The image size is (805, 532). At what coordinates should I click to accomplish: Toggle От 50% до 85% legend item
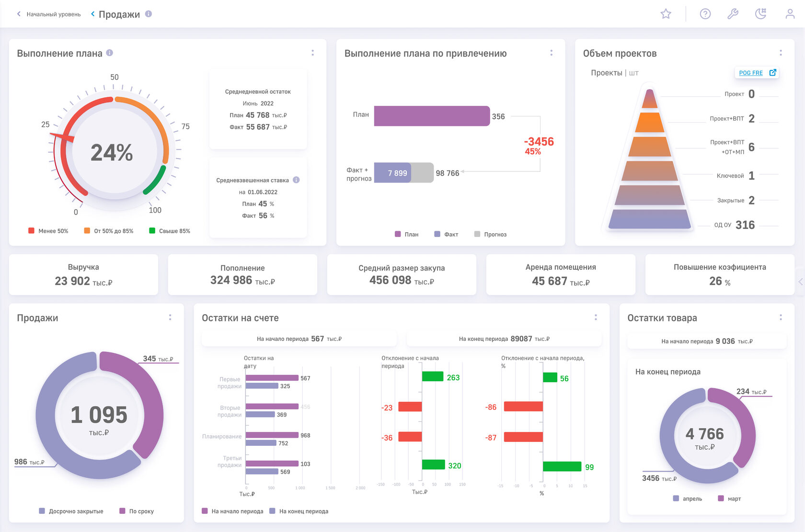109,231
